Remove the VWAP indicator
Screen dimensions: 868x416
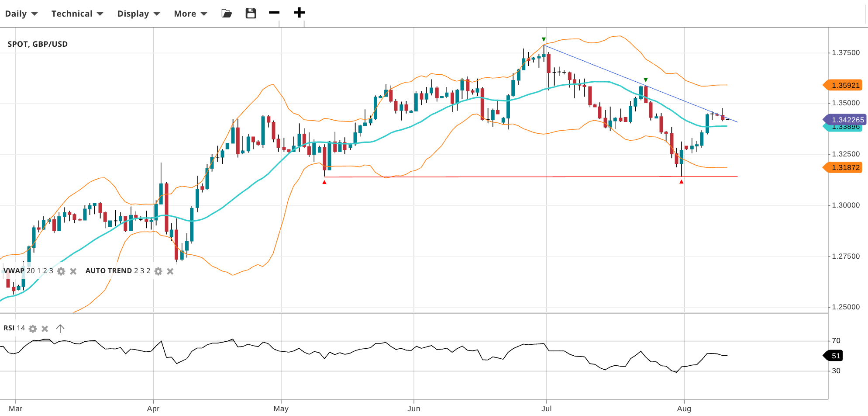coord(73,271)
